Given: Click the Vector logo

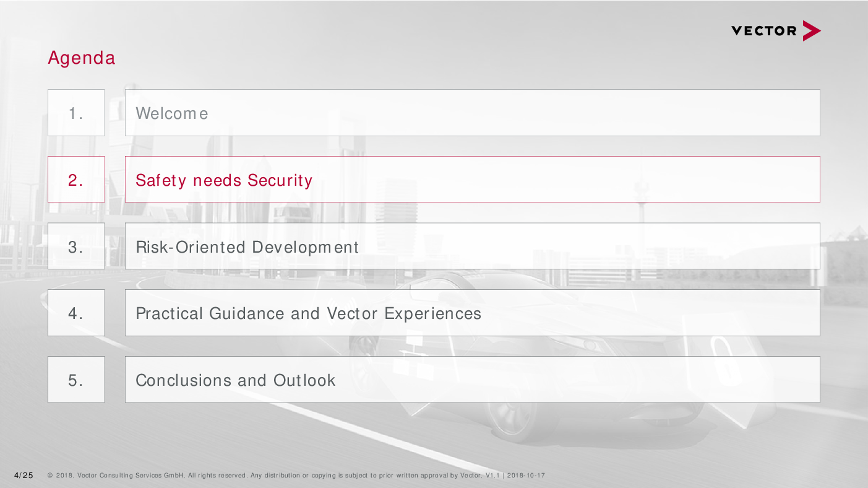Looking at the screenshot, I should (776, 30).
